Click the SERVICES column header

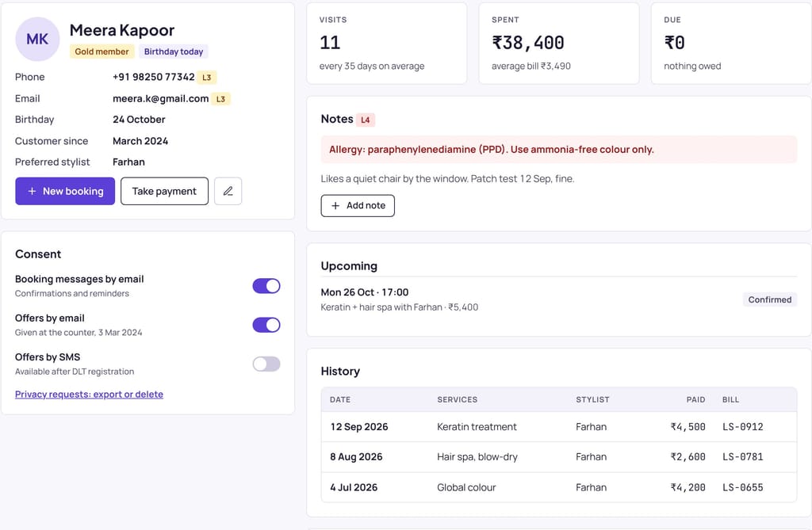click(458, 399)
